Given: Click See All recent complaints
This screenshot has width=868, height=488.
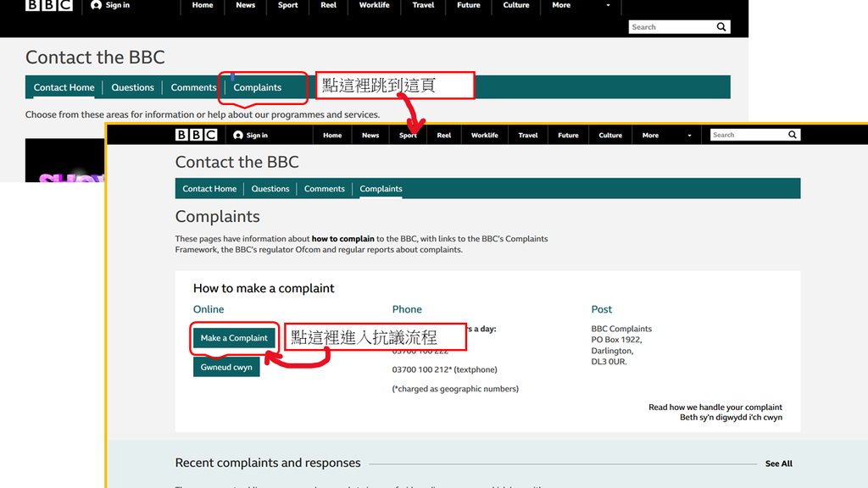Looking at the screenshot, I should click(778, 463).
